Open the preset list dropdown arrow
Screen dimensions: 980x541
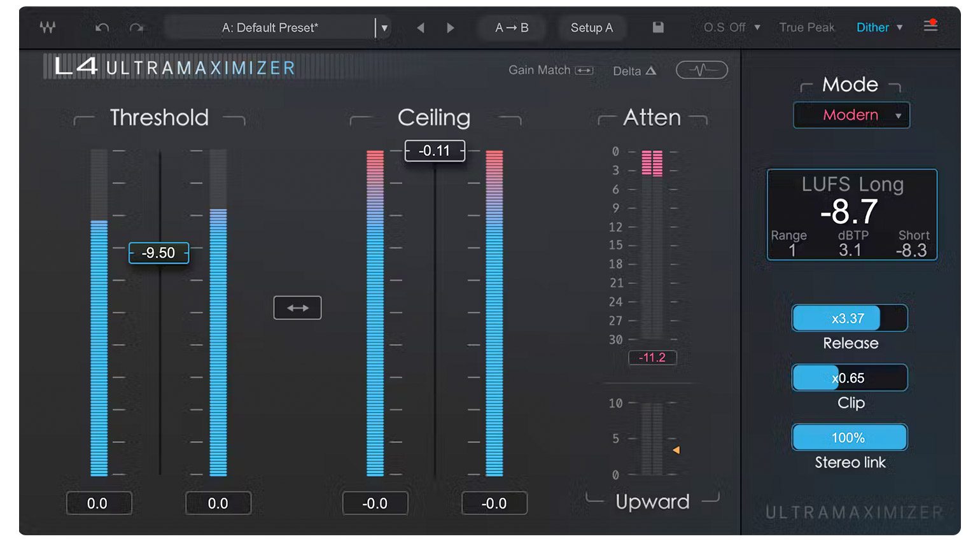384,28
